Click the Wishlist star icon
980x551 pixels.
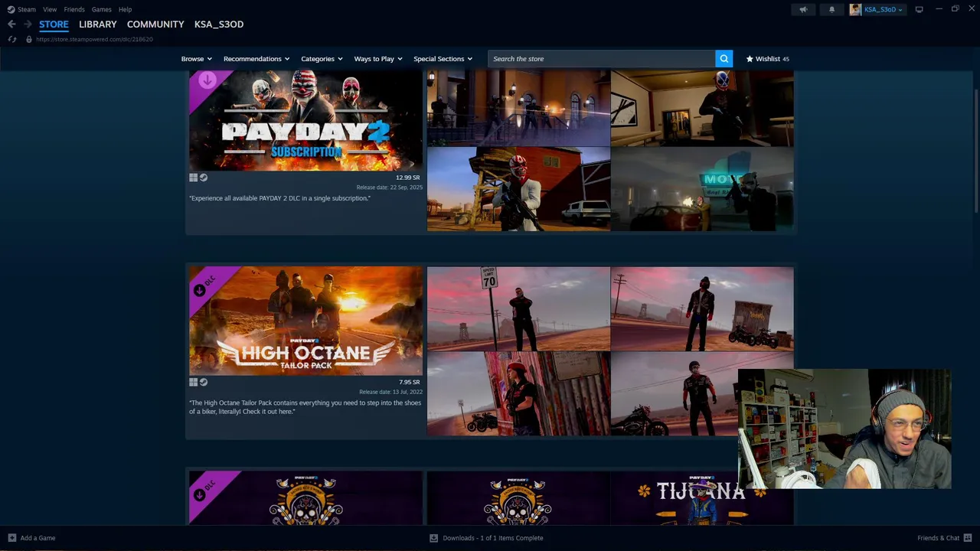(750, 59)
